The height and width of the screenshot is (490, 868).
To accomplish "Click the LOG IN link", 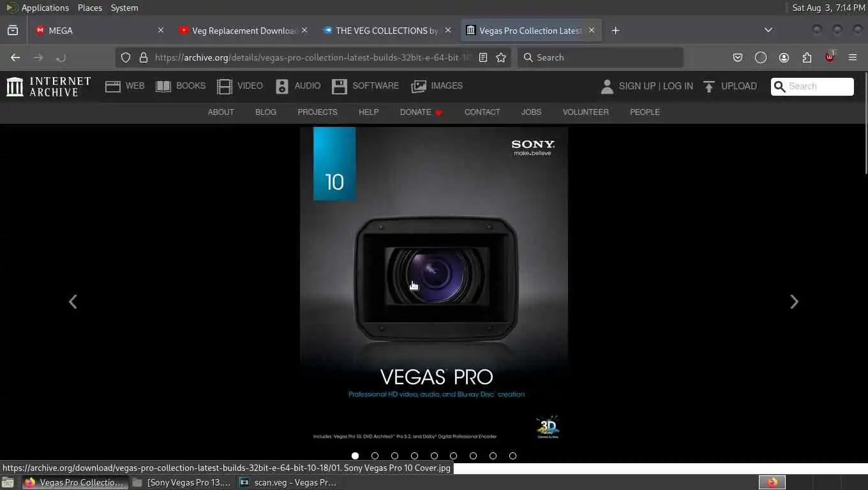I will pos(678,86).
